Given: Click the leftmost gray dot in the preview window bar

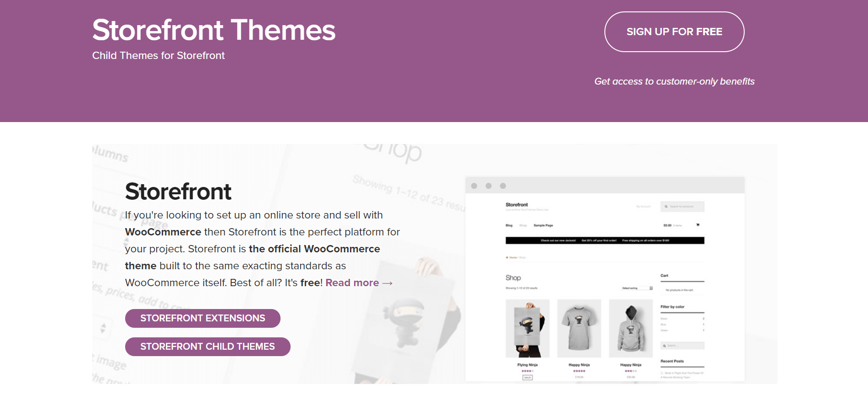Looking at the screenshot, I should [x=474, y=186].
